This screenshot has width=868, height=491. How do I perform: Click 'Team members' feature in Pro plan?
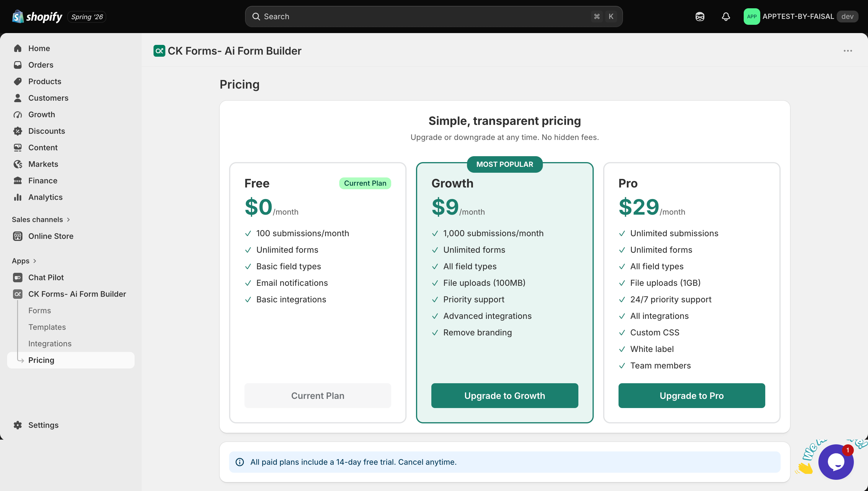coord(660,366)
